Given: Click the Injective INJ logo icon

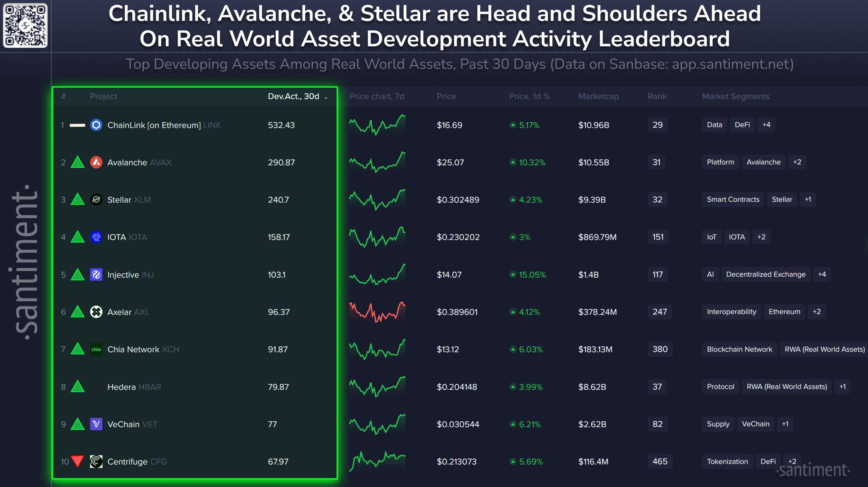Looking at the screenshot, I should (96, 275).
